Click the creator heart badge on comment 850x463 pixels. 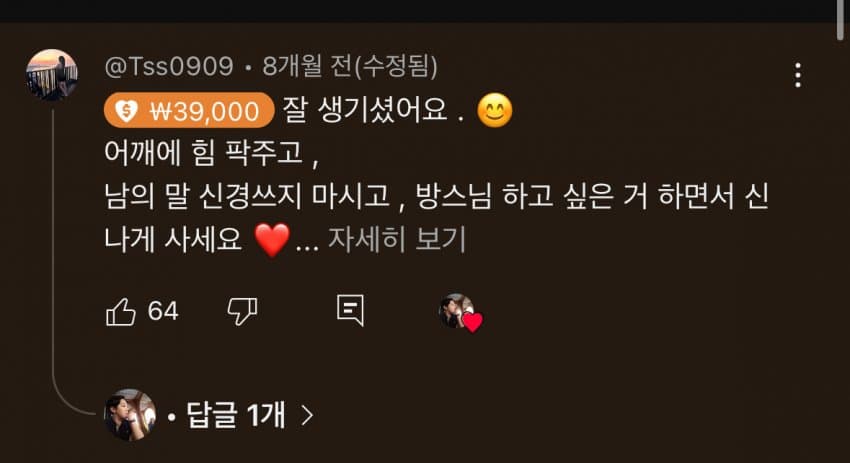(460, 313)
